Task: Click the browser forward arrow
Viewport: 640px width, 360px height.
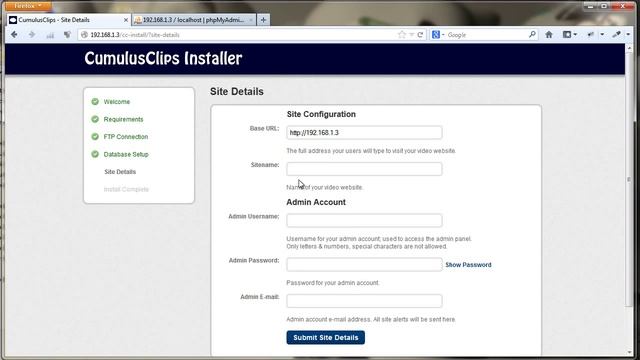Action: (32, 35)
